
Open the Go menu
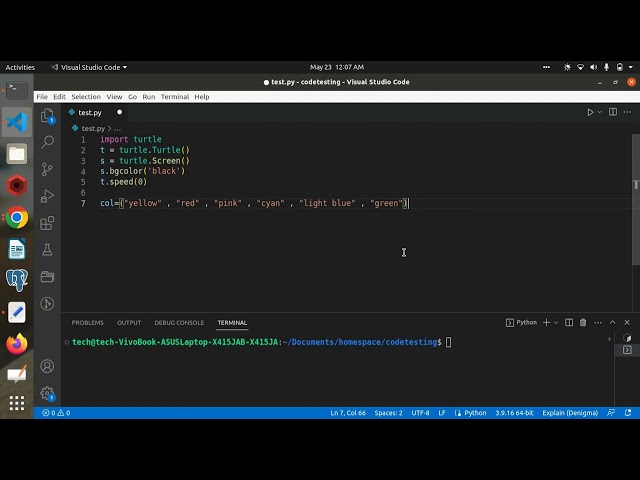[x=132, y=97]
